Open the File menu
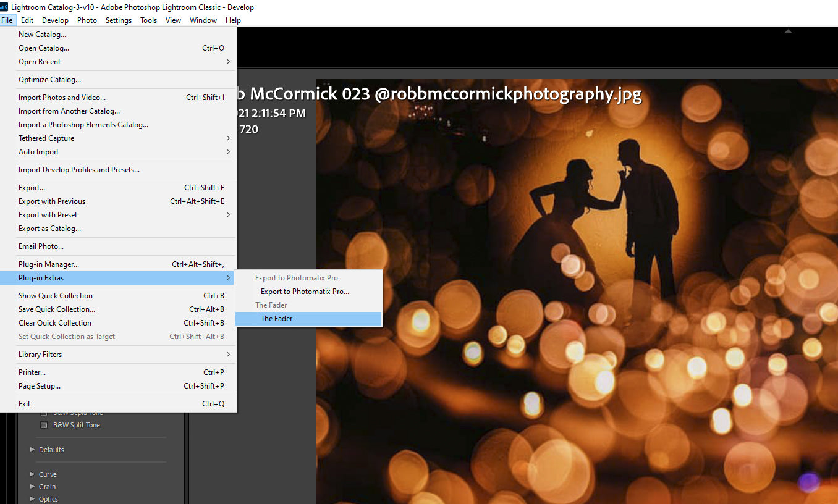The image size is (838, 504). 7,20
